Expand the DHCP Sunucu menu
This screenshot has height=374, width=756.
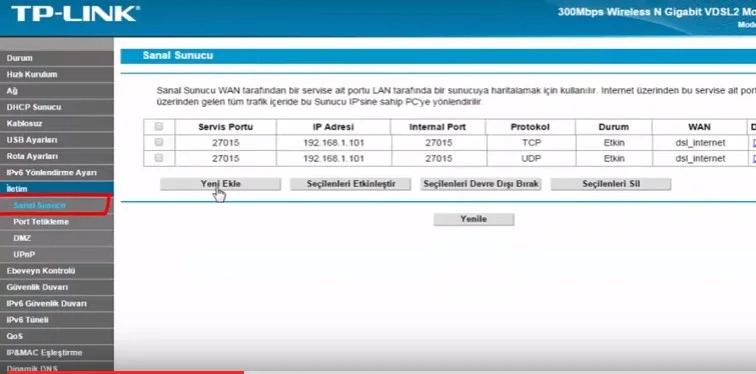[x=57, y=107]
